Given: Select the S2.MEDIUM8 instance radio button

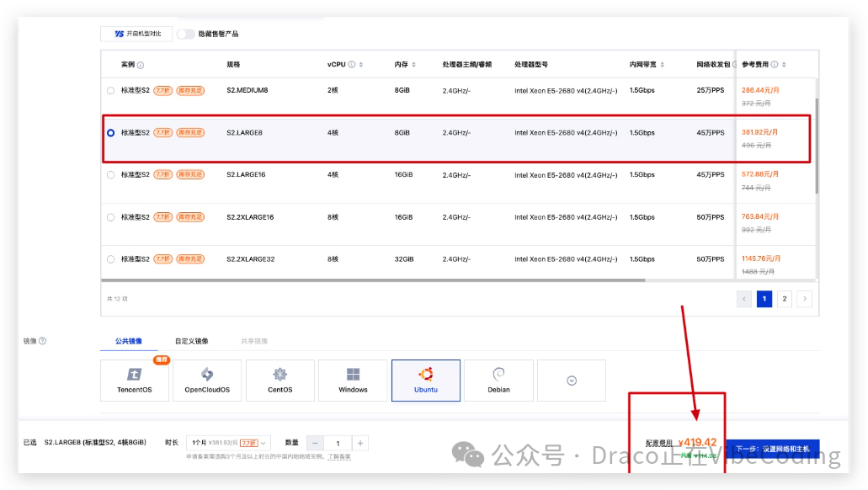Looking at the screenshot, I should (111, 90).
